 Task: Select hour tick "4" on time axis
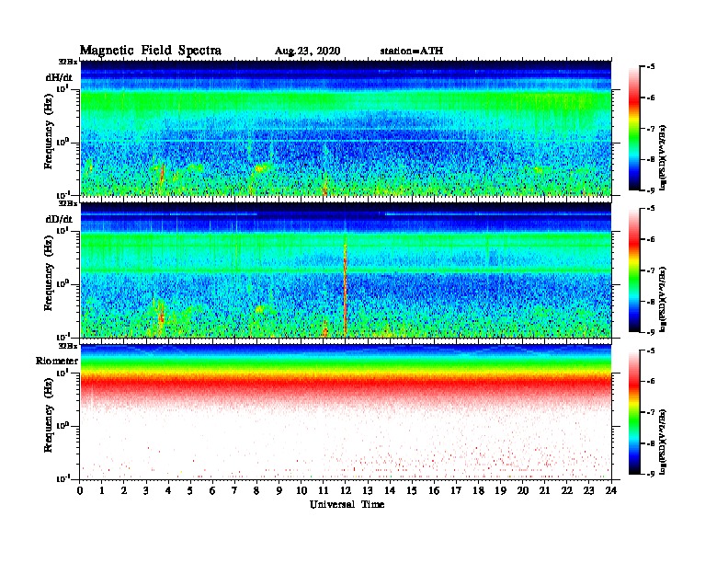click(x=168, y=491)
